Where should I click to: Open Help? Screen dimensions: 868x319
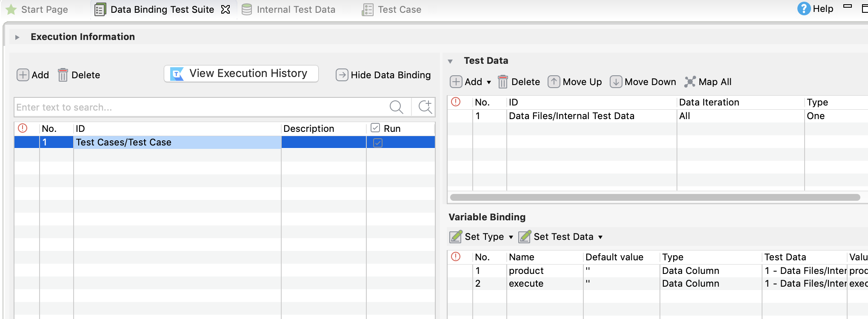click(x=815, y=9)
